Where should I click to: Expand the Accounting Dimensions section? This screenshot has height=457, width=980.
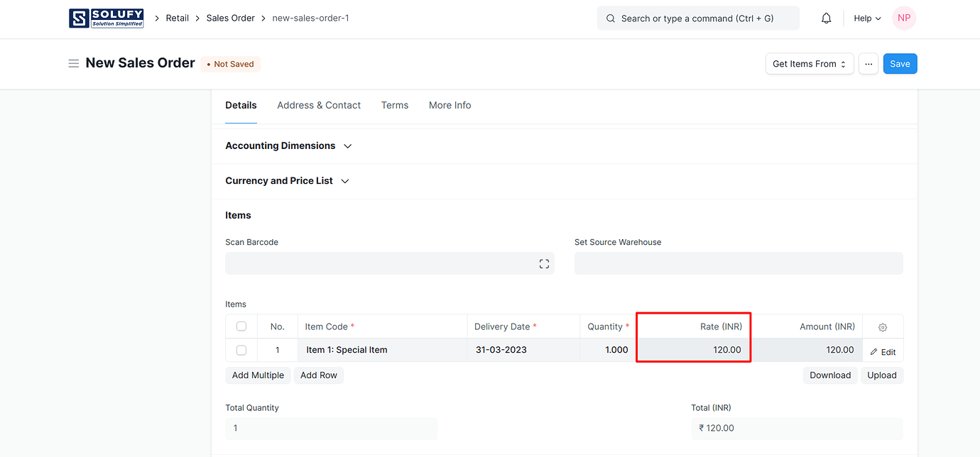click(288, 145)
